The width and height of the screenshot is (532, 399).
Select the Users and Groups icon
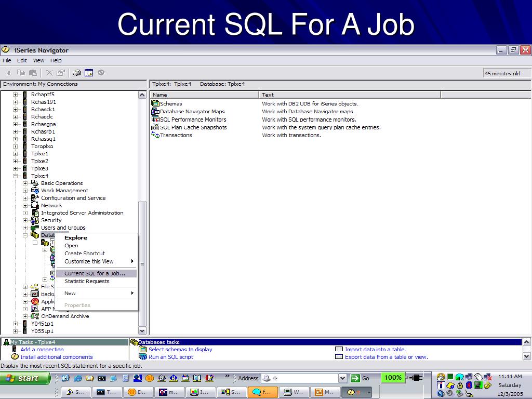[35, 228]
